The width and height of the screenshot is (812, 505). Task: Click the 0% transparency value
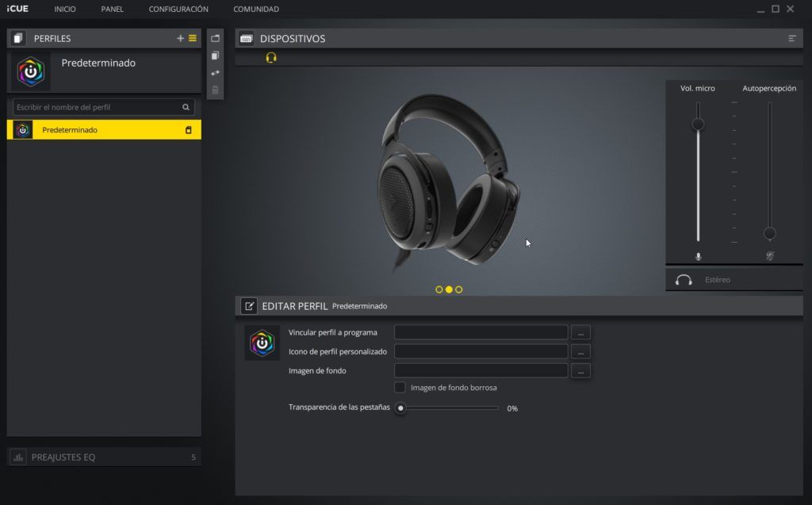tap(512, 408)
